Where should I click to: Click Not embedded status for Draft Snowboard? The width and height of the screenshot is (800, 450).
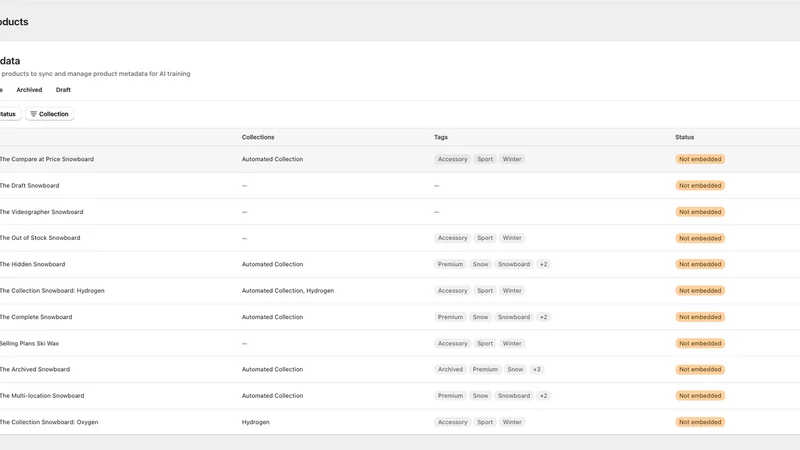pyautogui.click(x=700, y=186)
